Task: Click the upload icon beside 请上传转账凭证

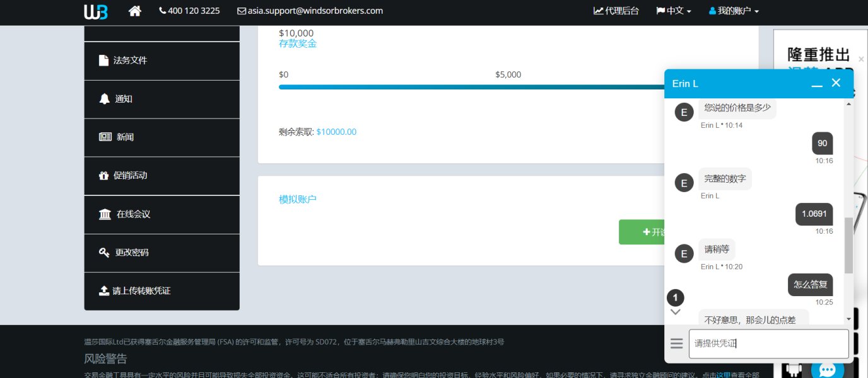Action: pos(104,291)
